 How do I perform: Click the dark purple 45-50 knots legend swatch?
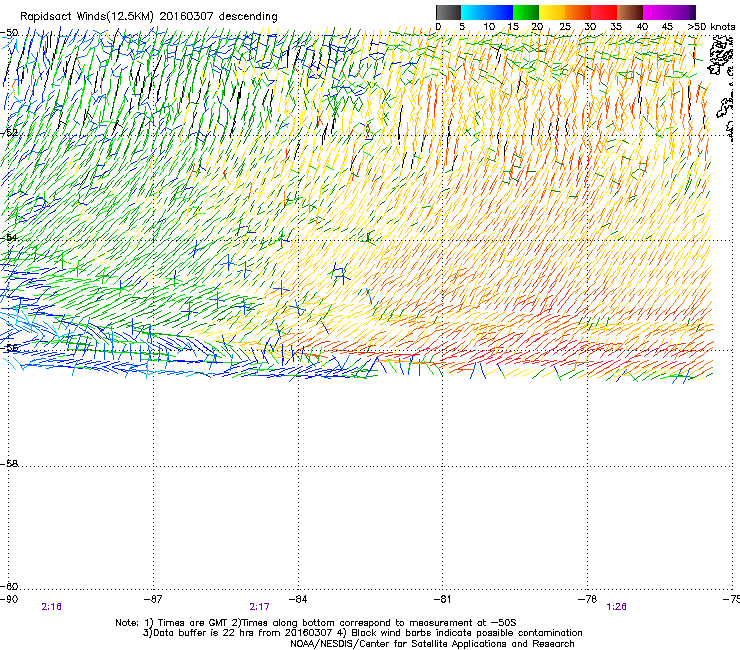click(682, 12)
